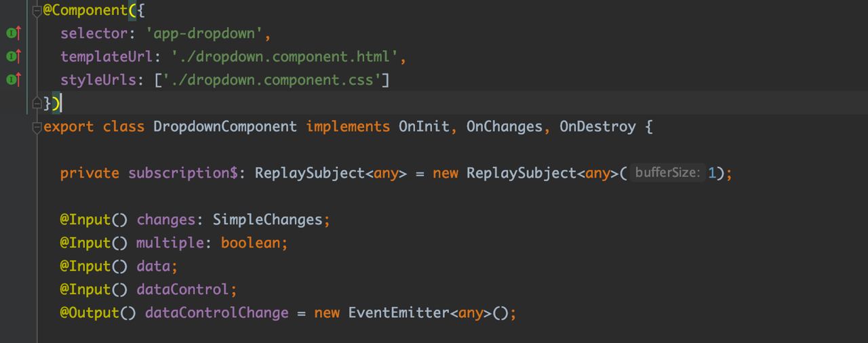The width and height of the screenshot is (868, 343).
Task: Click the @Component decorator name
Action: [85, 10]
